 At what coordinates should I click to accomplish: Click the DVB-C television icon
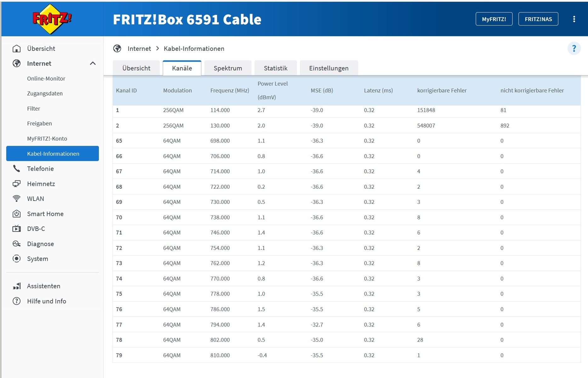click(16, 229)
